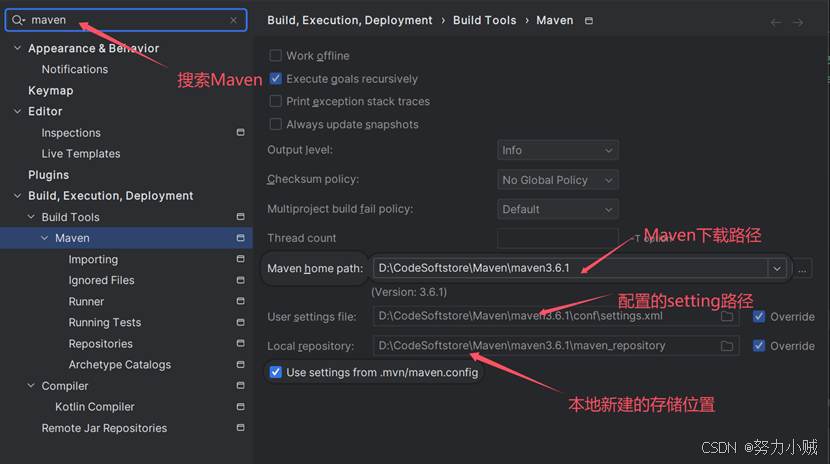Viewport: 830px width, 464px height.
Task: Open the Plugins settings section
Action: point(48,175)
